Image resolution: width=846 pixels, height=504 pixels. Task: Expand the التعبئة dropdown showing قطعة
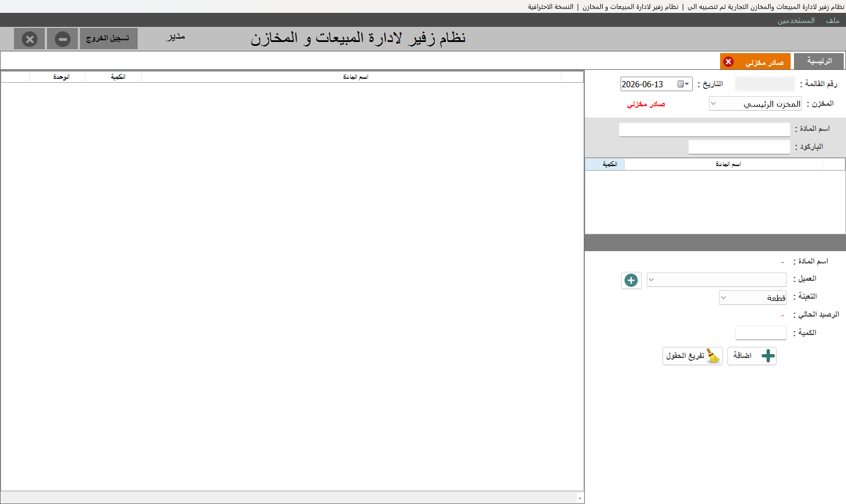click(723, 298)
